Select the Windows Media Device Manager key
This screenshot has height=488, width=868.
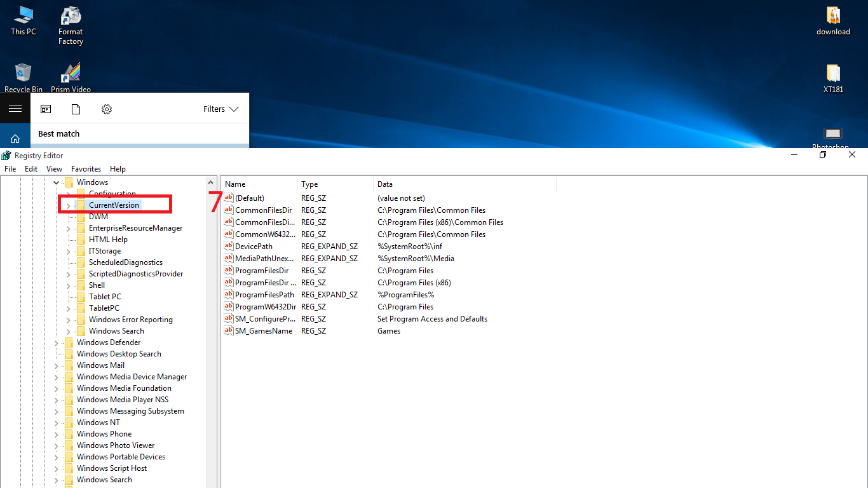coord(132,377)
